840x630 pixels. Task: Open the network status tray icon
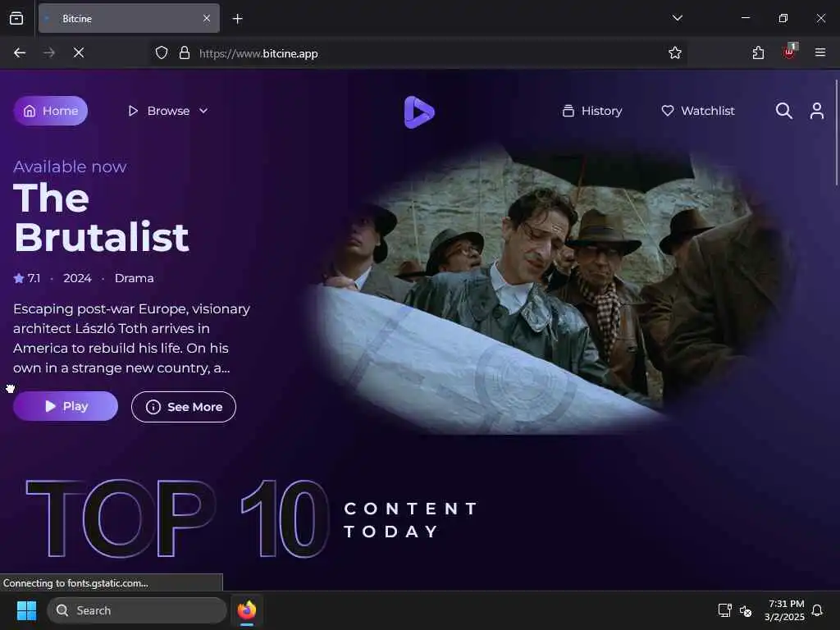(724, 609)
